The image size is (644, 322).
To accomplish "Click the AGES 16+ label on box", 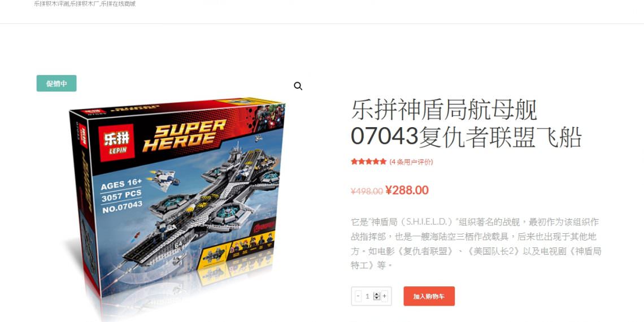I will click(x=121, y=184).
